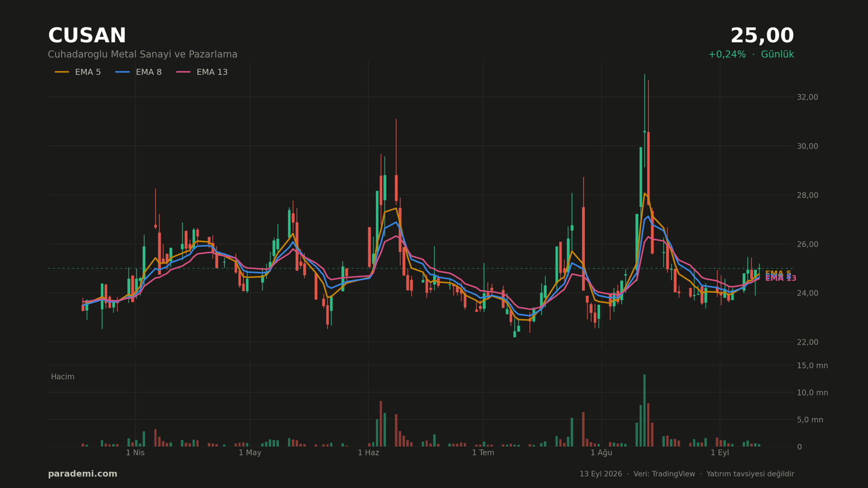This screenshot has width=868, height=488.
Task: Select the company name Cuhadaroglu Metal Sanayi ve Pazarlama
Action: pyautogui.click(x=143, y=55)
